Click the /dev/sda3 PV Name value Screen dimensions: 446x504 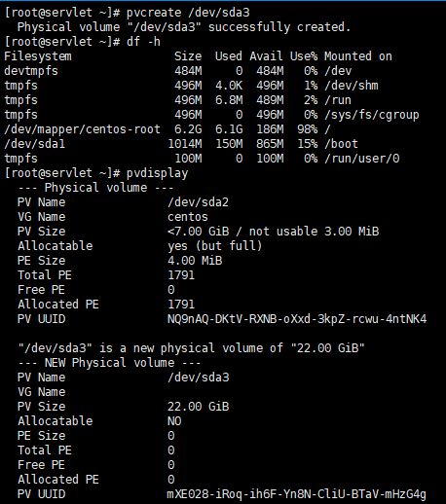click(x=198, y=378)
